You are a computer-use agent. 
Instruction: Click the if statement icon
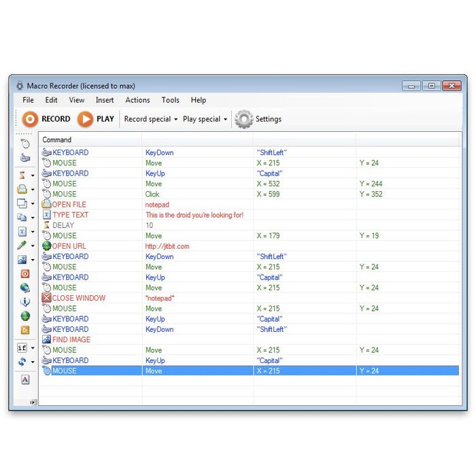coord(22,347)
